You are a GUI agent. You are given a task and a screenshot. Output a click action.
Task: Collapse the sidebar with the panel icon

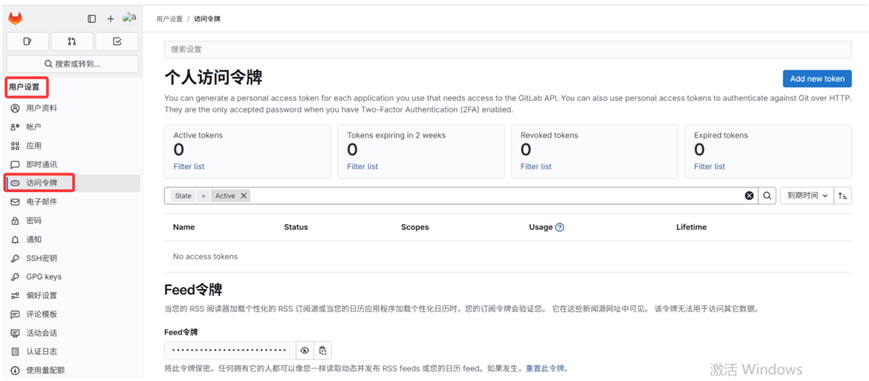pos(92,19)
